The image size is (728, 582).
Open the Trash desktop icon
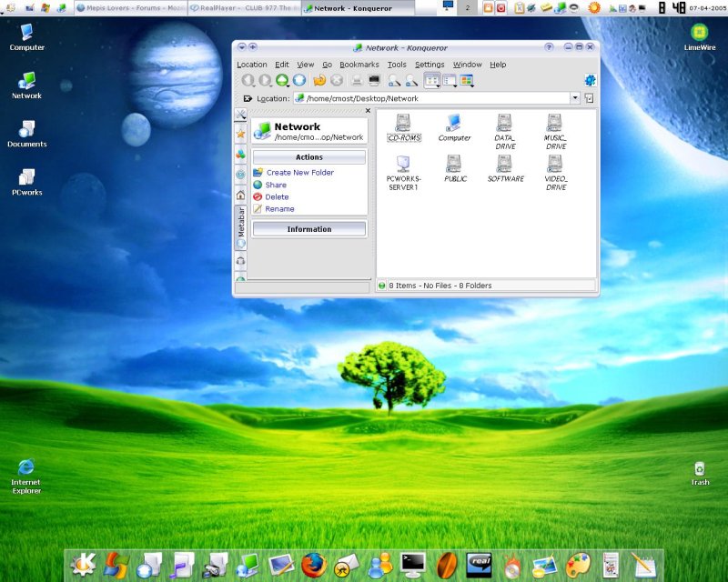pyautogui.click(x=700, y=474)
